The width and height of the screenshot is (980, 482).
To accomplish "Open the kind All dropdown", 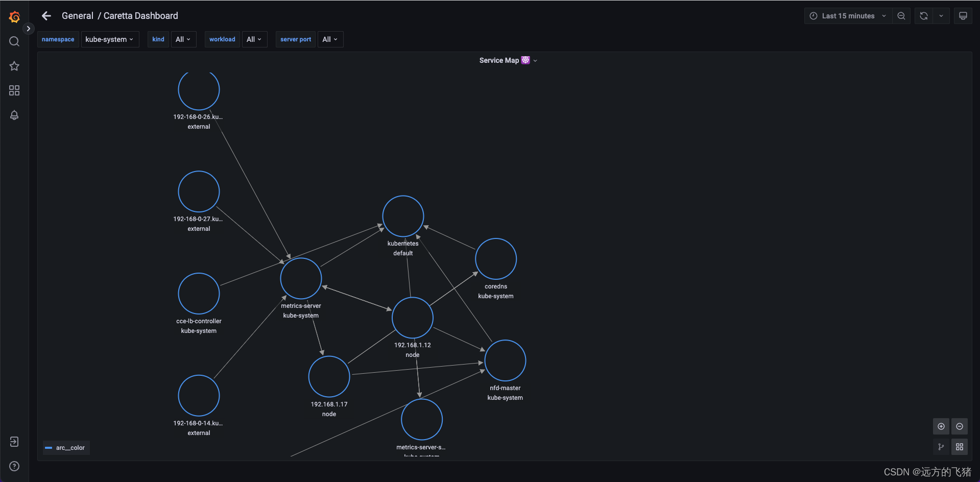I will click(183, 39).
